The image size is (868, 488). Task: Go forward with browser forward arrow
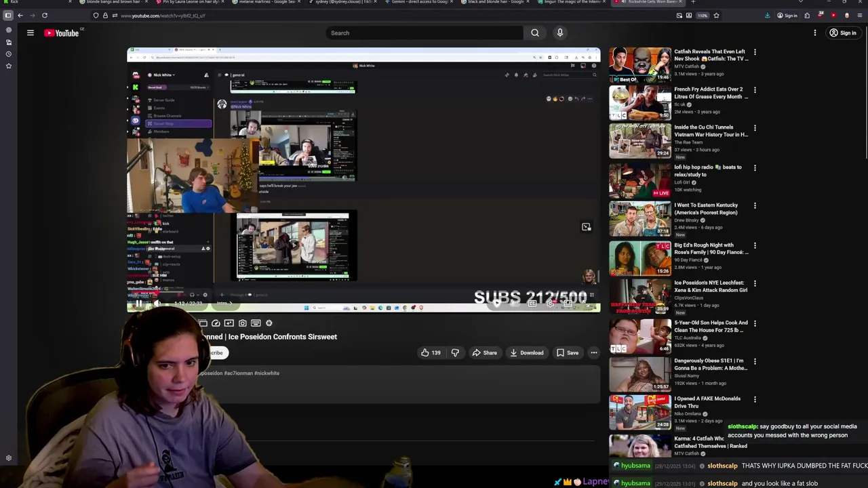[32, 15]
